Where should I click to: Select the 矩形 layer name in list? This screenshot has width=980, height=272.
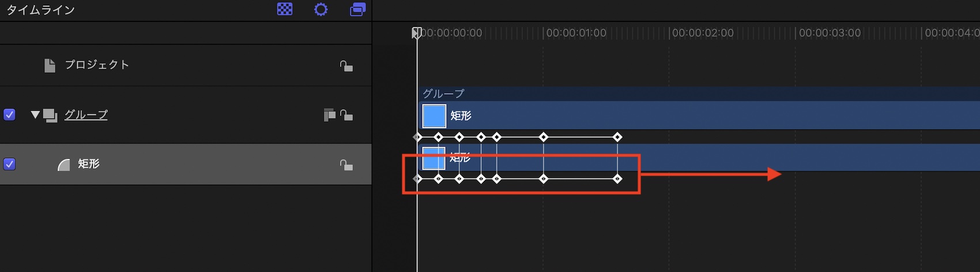click(89, 164)
